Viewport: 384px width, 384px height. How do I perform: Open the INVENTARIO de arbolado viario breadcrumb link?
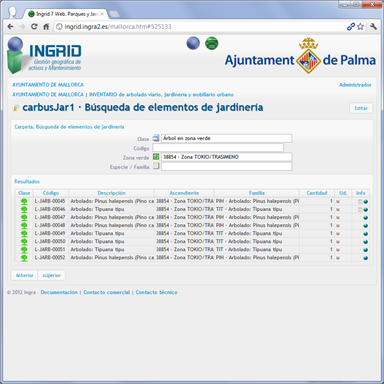tap(161, 95)
